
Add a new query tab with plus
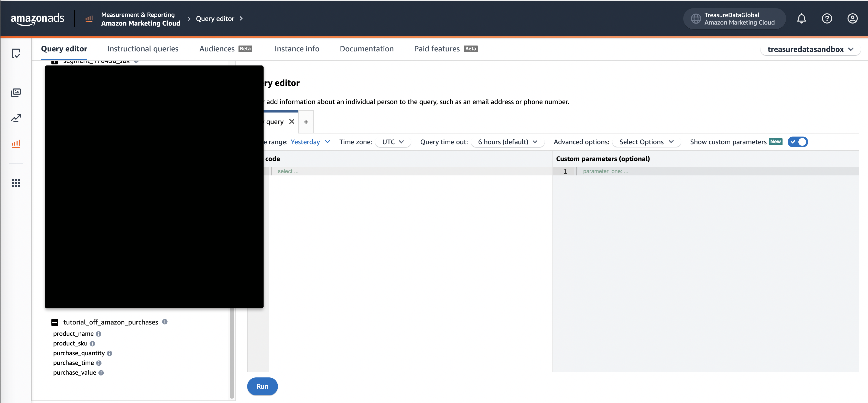tap(306, 122)
